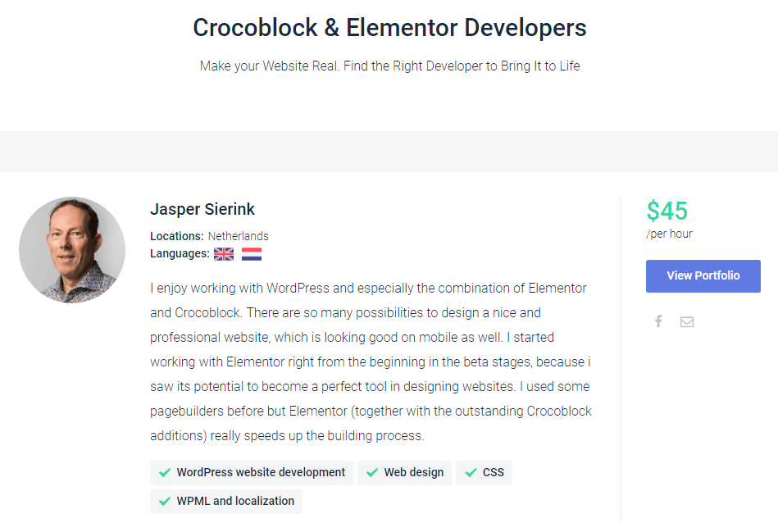Click checkmark beside WPML and localization

165,501
